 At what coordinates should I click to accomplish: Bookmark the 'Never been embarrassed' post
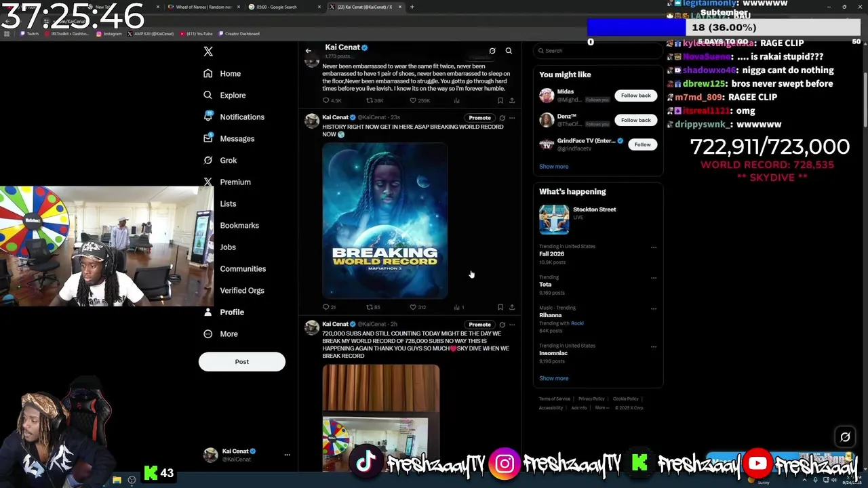click(500, 100)
